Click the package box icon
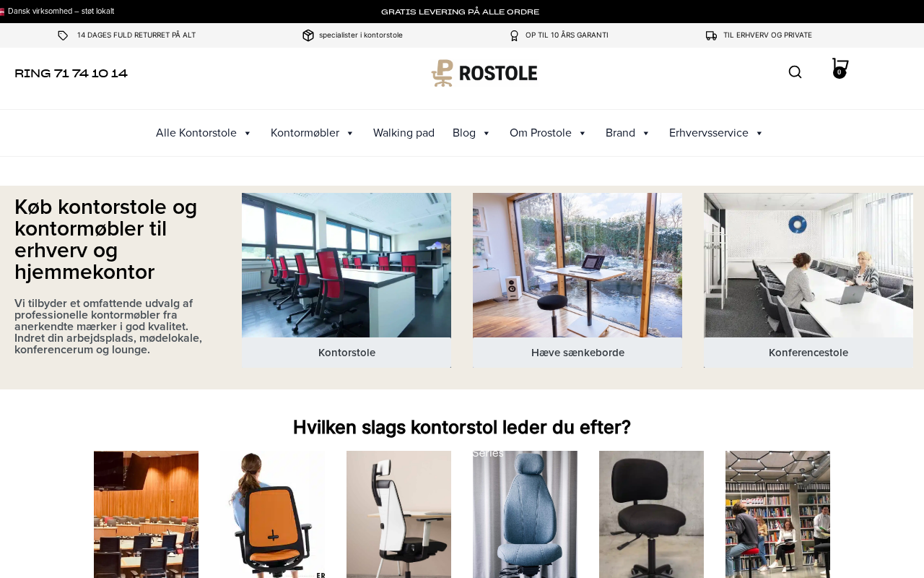 point(308,35)
